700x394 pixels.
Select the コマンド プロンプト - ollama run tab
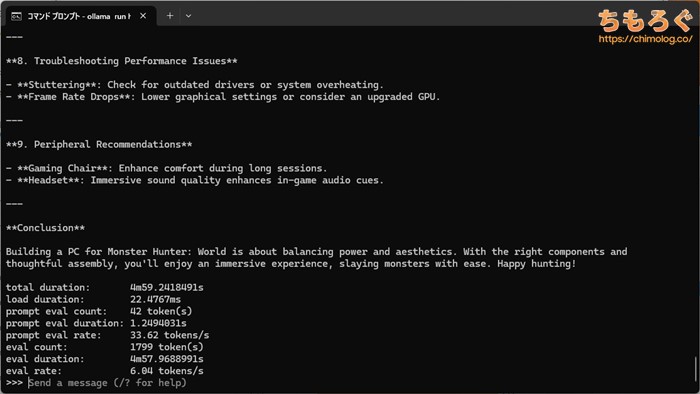point(79,16)
